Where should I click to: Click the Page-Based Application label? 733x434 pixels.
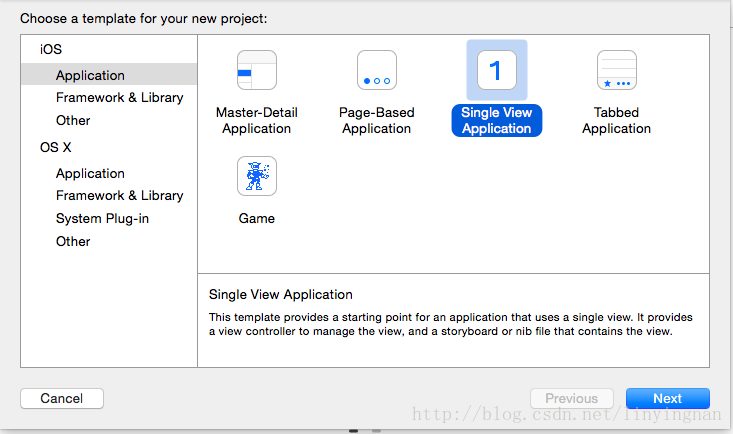(377, 120)
